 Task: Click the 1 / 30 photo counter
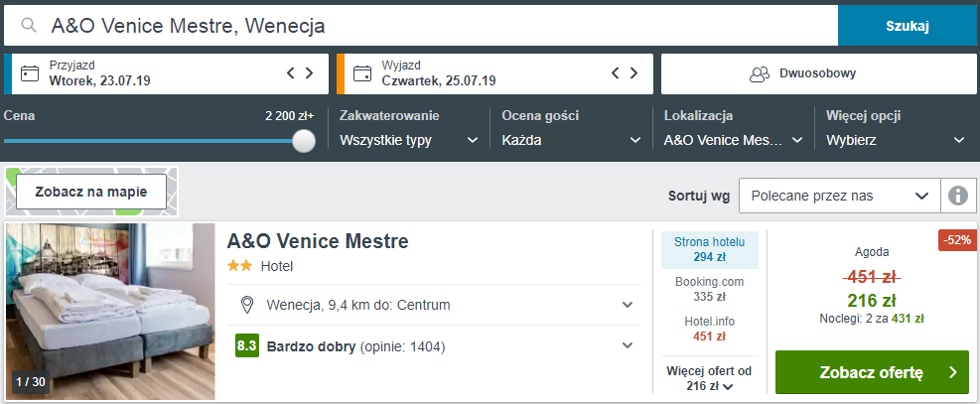[30, 381]
